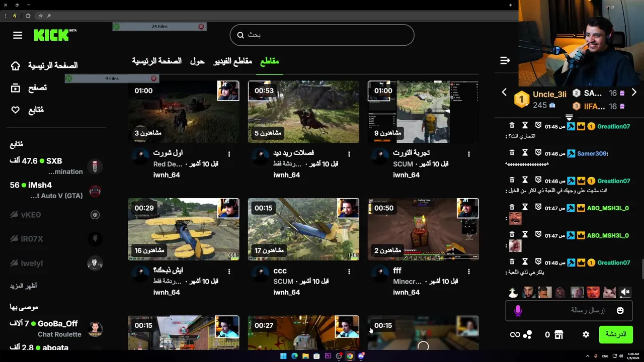The width and height of the screenshot is (644, 362).
Task: Expand followed channels with أظهر المزيد
Action: tap(23, 286)
